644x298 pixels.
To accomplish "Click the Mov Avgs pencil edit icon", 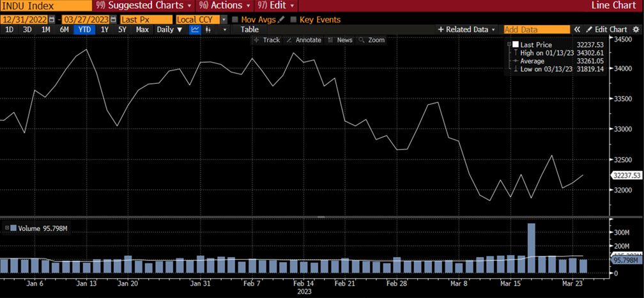I will click(x=281, y=19).
